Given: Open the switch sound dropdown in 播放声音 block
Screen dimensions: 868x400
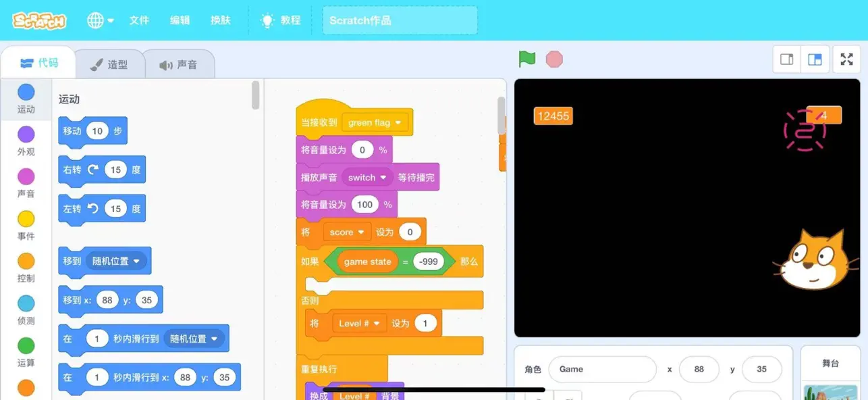Looking at the screenshot, I should pyautogui.click(x=367, y=176).
